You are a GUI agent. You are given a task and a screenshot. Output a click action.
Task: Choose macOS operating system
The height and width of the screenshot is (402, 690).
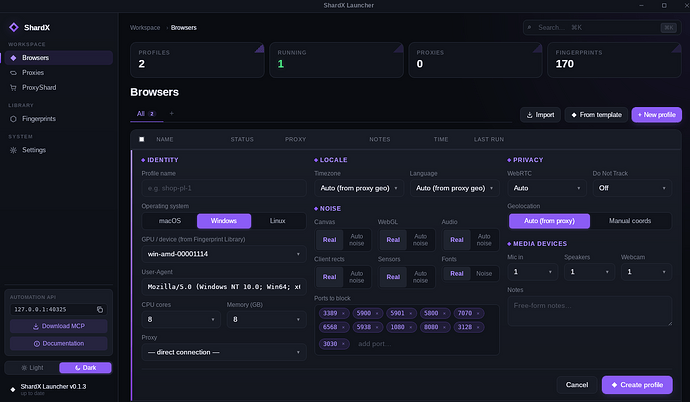pos(170,221)
